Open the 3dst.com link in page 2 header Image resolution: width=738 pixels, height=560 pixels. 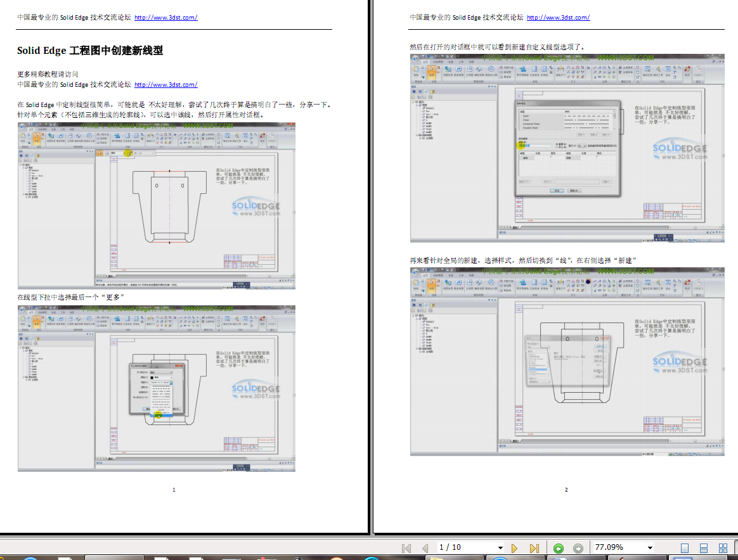[x=558, y=17]
